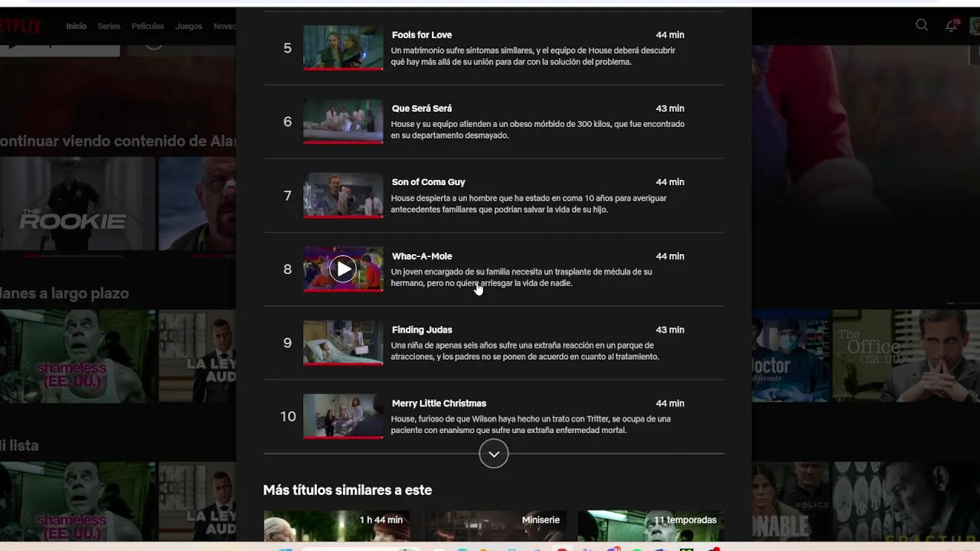980x551 pixels.
Task: Open similar title card labeled 11 temporadas
Action: click(x=651, y=526)
